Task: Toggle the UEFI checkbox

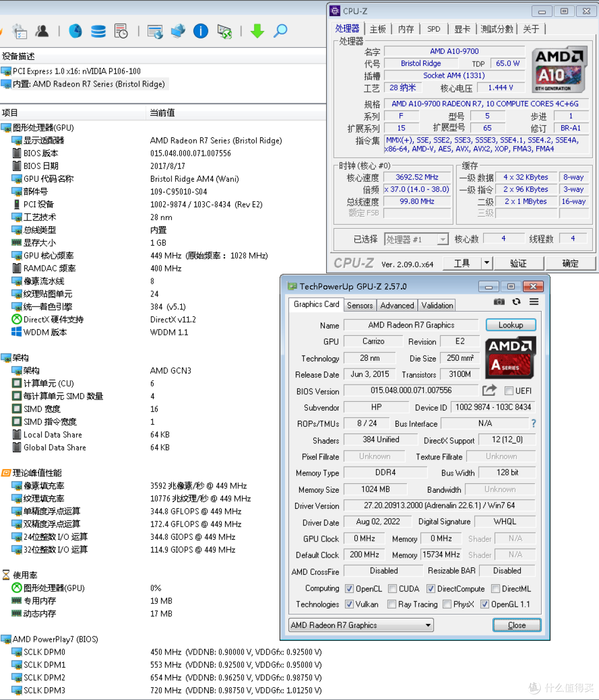Action: tap(509, 391)
